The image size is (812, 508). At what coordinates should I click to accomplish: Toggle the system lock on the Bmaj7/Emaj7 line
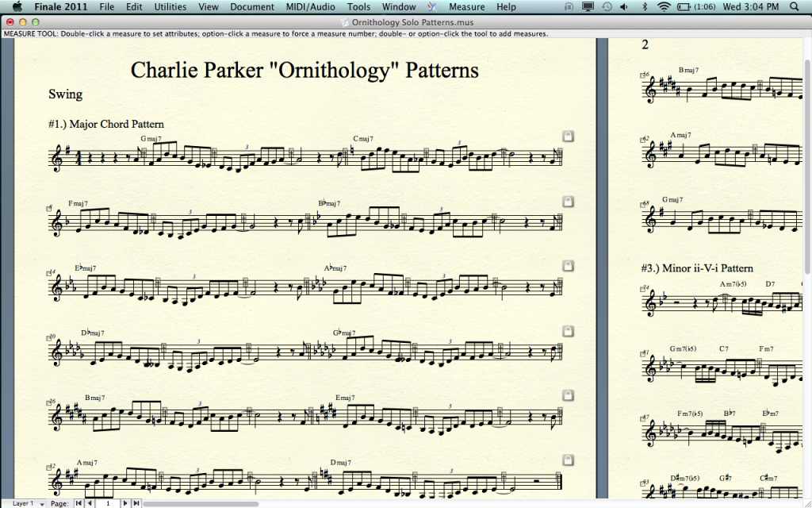point(568,395)
